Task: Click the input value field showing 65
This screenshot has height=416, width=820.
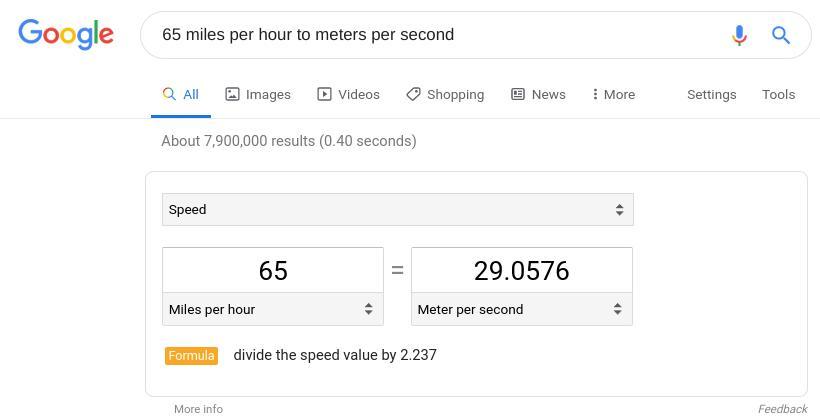Action: pos(272,271)
